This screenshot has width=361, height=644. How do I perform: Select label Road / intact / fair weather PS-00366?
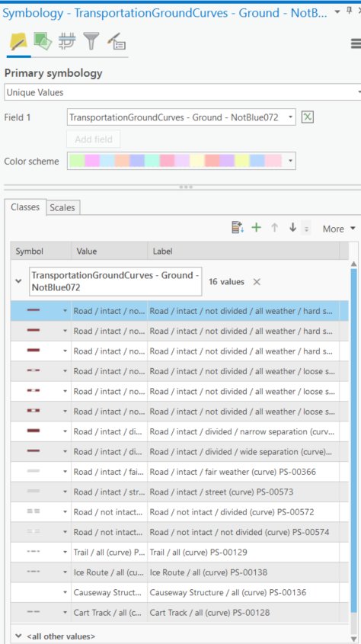[x=233, y=472]
